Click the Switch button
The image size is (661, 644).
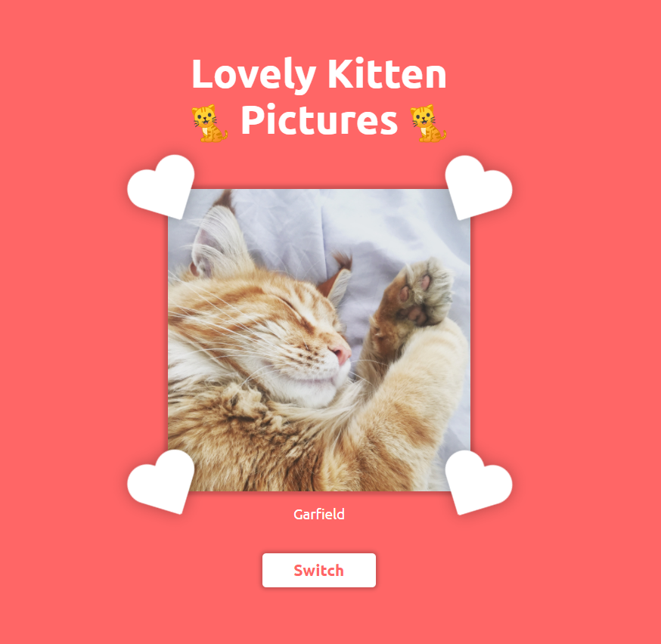[x=318, y=570]
